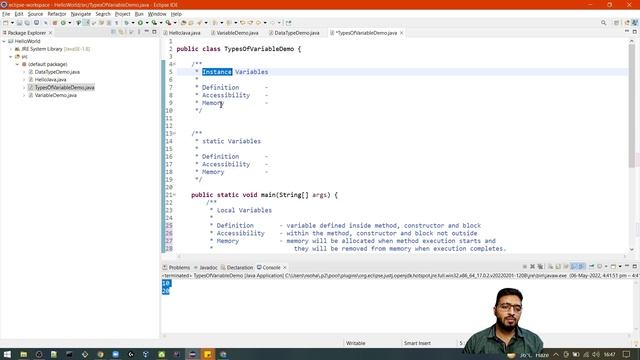Collapse the (default package) node
Screen dimensions: 640x360
coord(18,64)
